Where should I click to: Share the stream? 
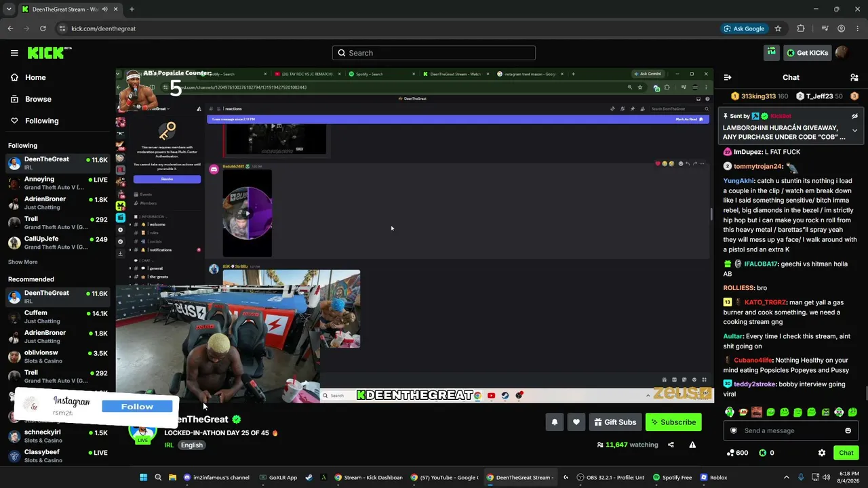click(671, 445)
